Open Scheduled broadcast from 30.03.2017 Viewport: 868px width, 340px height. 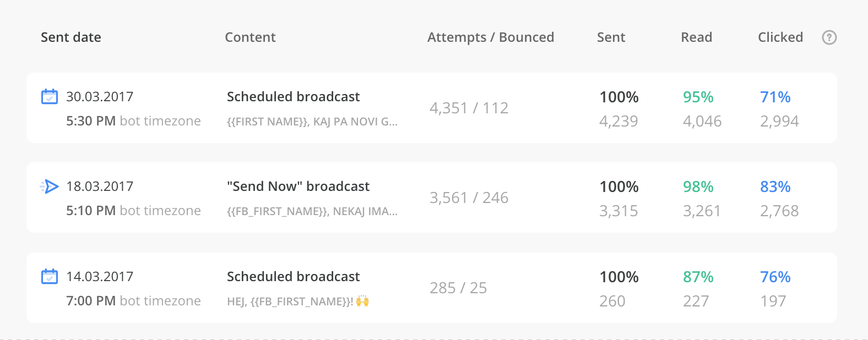293,97
